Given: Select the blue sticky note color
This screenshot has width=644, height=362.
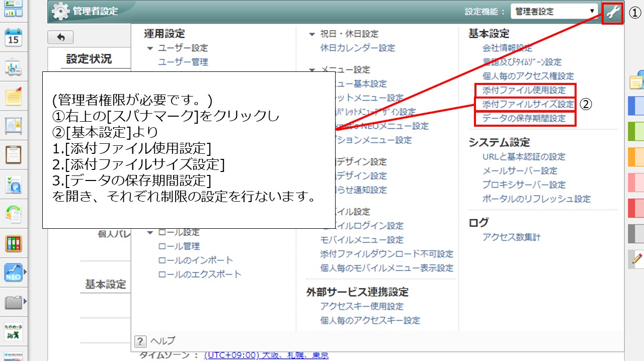Looking at the screenshot, I should [636, 106].
